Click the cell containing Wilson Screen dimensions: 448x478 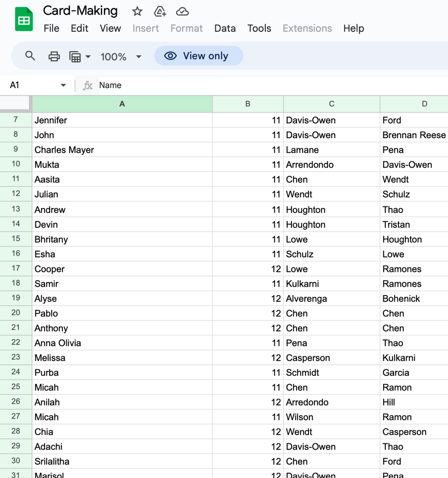coord(332,417)
